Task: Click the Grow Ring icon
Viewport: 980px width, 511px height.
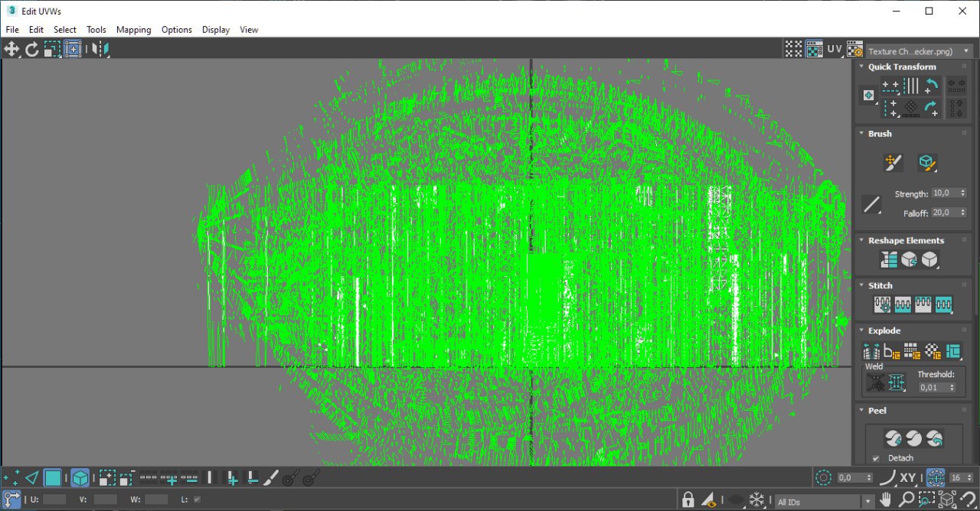Action: [x=231, y=479]
